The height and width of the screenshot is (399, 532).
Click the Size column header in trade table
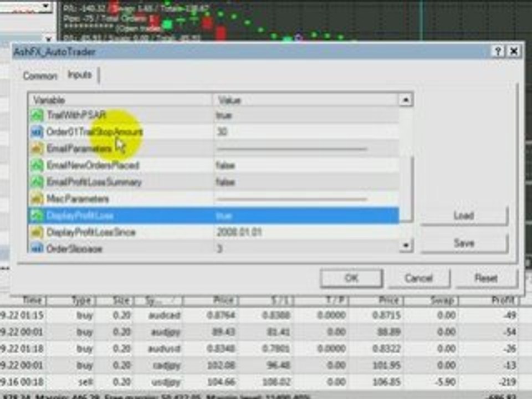[121, 300]
